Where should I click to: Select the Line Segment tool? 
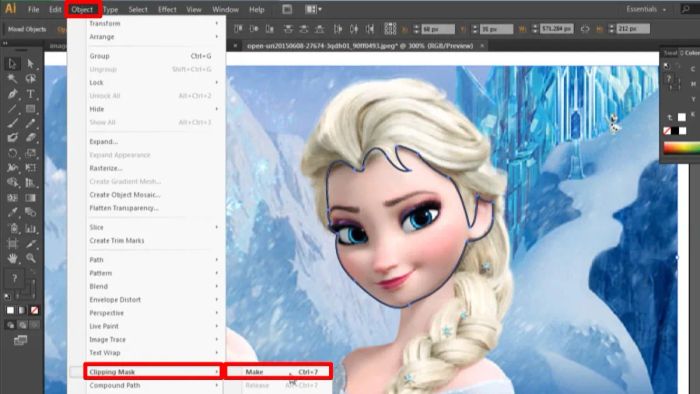(12, 108)
